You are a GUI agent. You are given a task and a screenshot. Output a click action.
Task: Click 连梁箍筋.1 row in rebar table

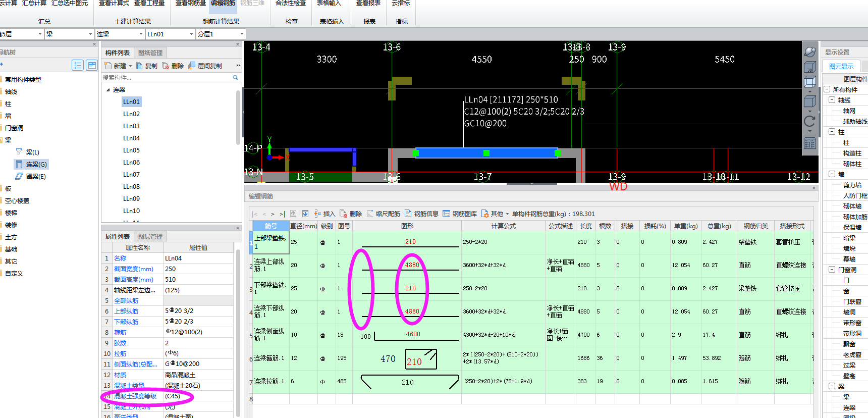pos(531,358)
